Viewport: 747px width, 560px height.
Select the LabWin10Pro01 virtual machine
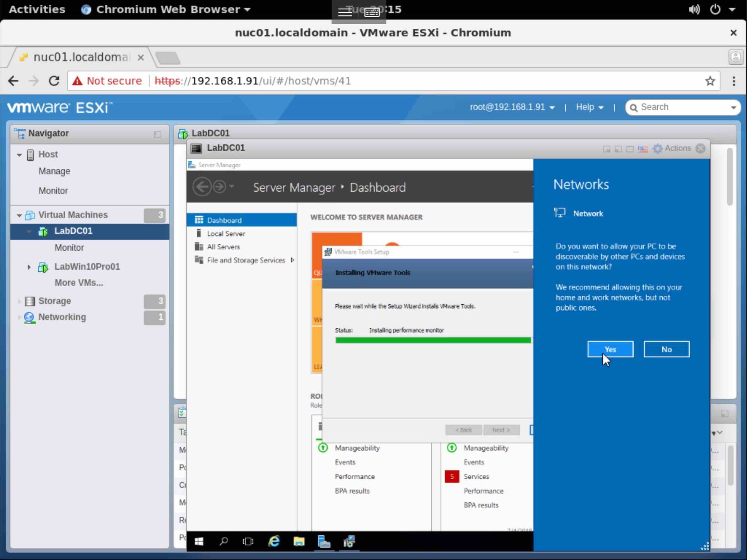(x=87, y=267)
